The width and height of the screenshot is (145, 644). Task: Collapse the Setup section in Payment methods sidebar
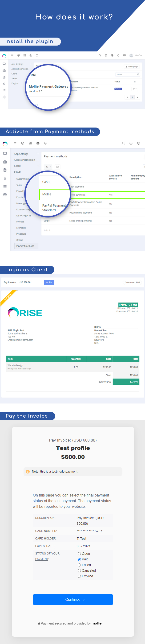click(38, 172)
